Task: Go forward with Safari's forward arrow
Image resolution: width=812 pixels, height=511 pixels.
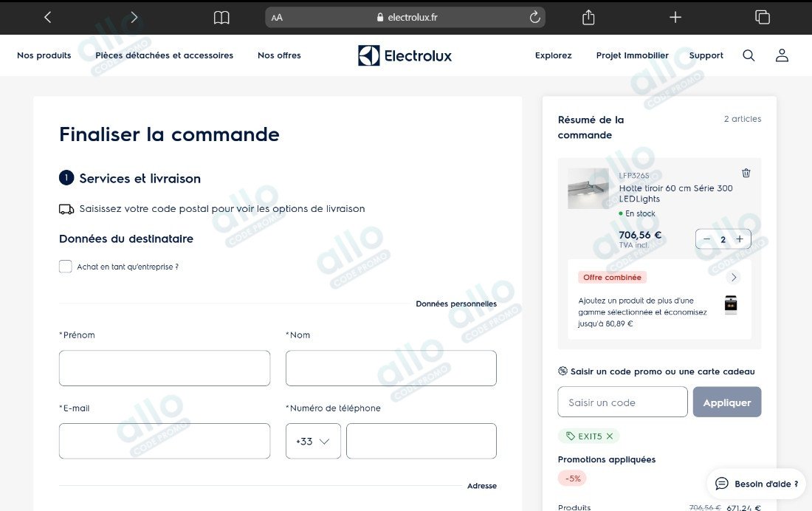Action: coord(134,17)
